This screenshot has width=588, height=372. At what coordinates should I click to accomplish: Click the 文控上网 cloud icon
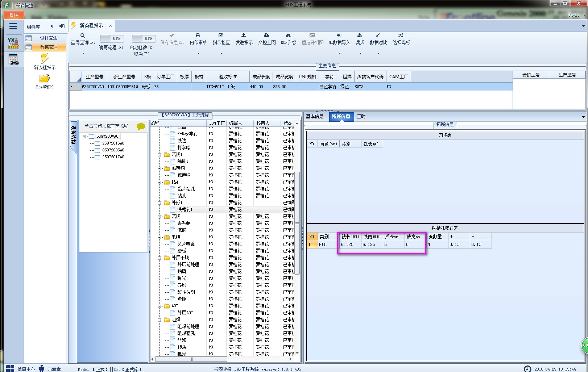(266, 35)
